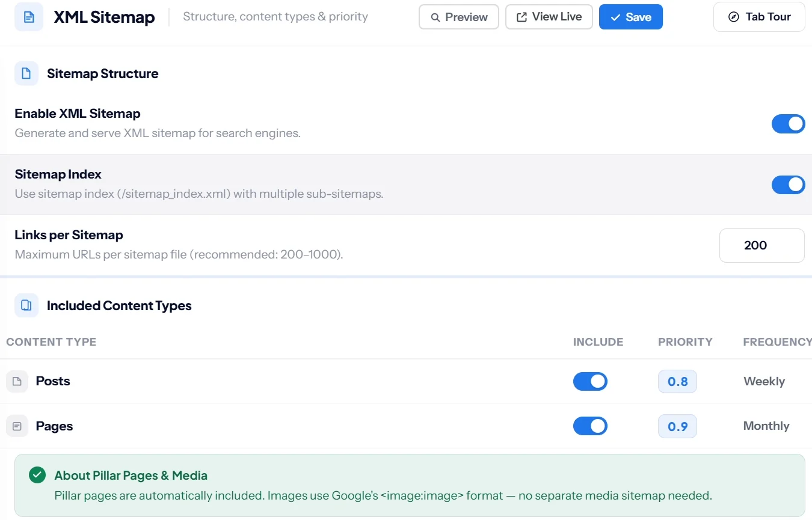This screenshot has height=520, width=812.
Task: Toggle Include switch for Pages
Action: [x=590, y=426]
